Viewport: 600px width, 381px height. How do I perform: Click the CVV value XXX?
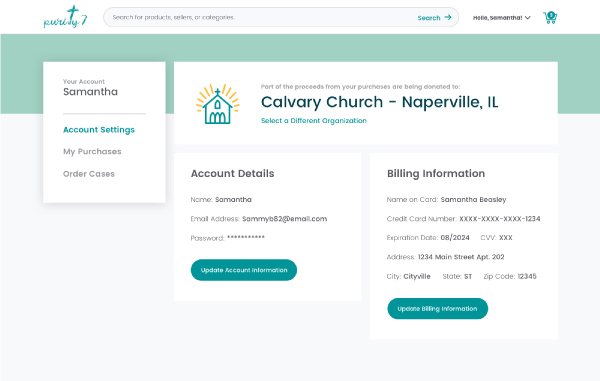pos(505,238)
